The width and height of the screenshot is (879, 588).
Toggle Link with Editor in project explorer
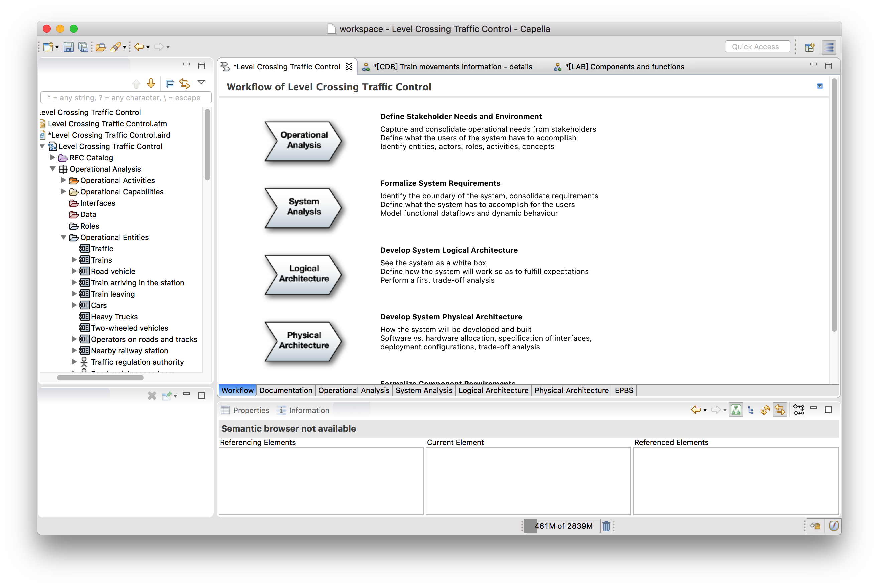(184, 83)
